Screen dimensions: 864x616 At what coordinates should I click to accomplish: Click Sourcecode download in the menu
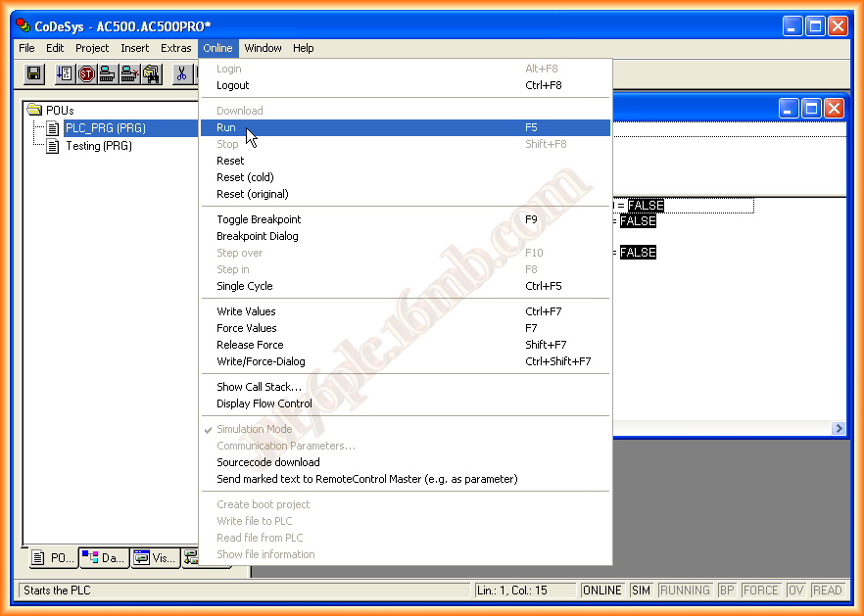click(x=267, y=462)
